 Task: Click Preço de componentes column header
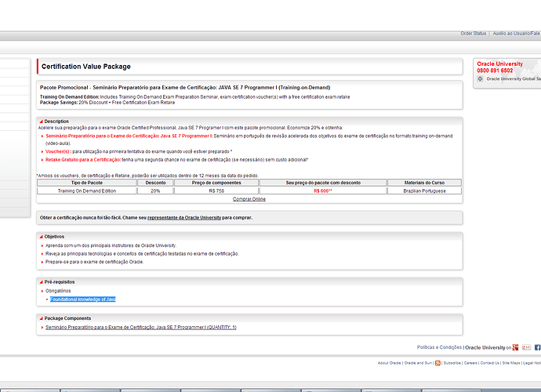tap(216, 183)
